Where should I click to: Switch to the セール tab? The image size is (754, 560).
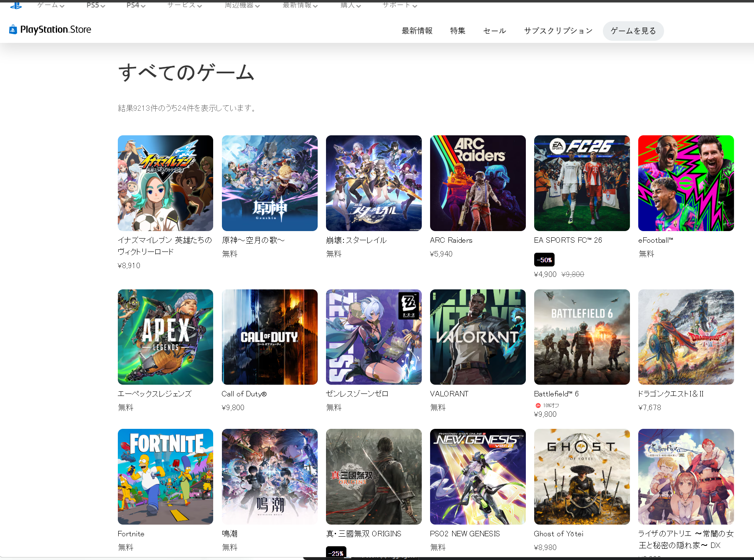point(494,31)
